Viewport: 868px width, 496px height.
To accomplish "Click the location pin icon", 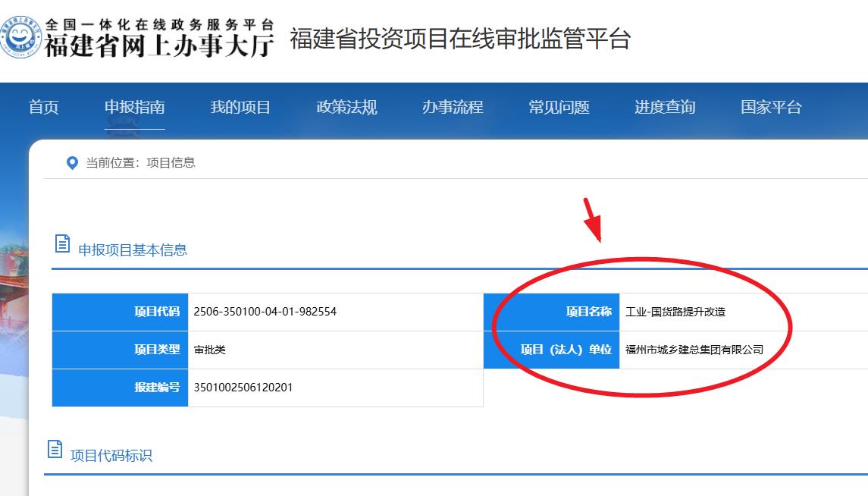I will 72,163.
